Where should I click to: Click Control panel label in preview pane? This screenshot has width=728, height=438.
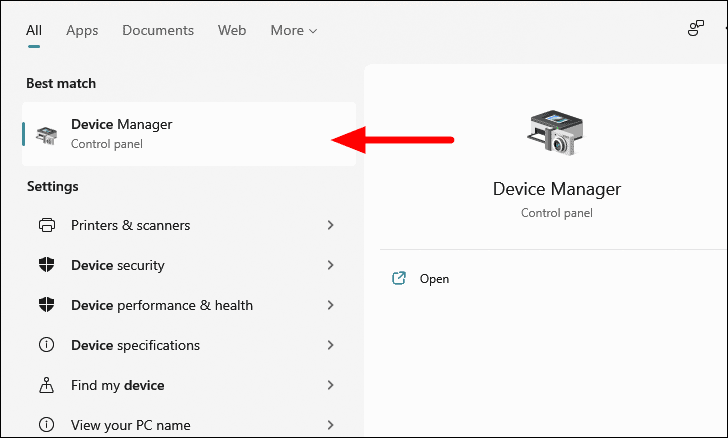(557, 213)
